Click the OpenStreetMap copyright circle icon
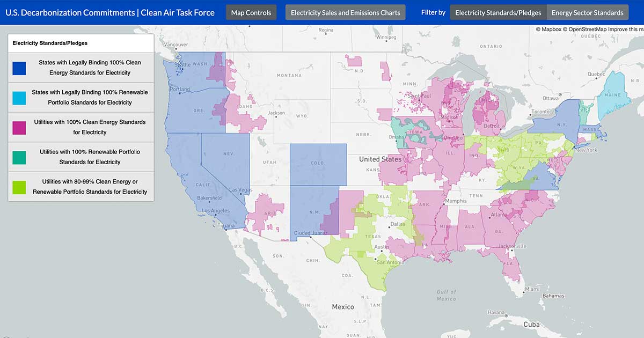644x338 pixels. (565, 29)
